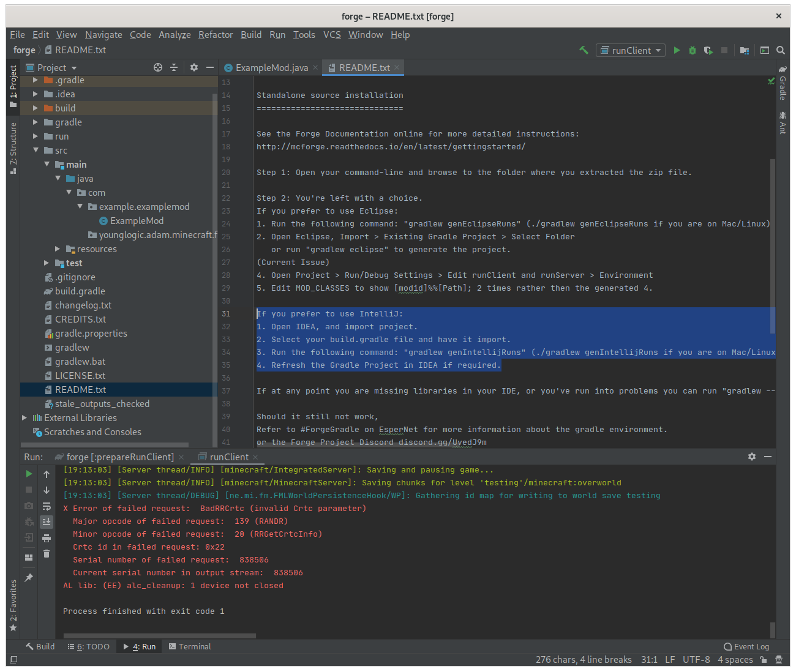Screen dimensions: 796x672
Task: Click the editor vertical scrollbar thumb
Action: click(773, 246)
